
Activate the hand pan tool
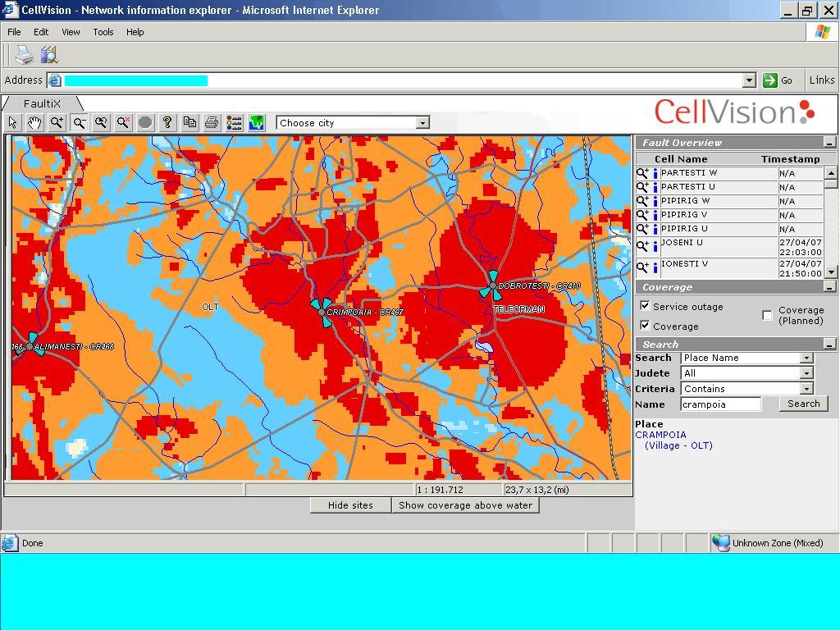34,123
